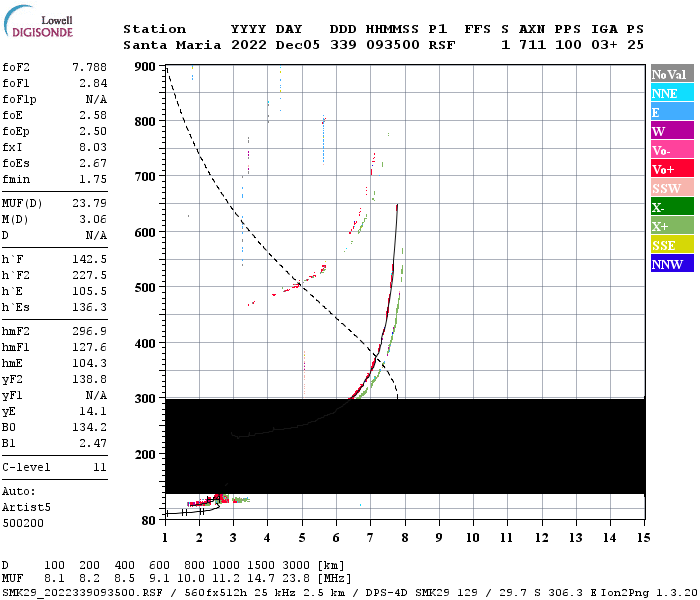Click the C-level value 11
The image size is (700, 600).
100,467
